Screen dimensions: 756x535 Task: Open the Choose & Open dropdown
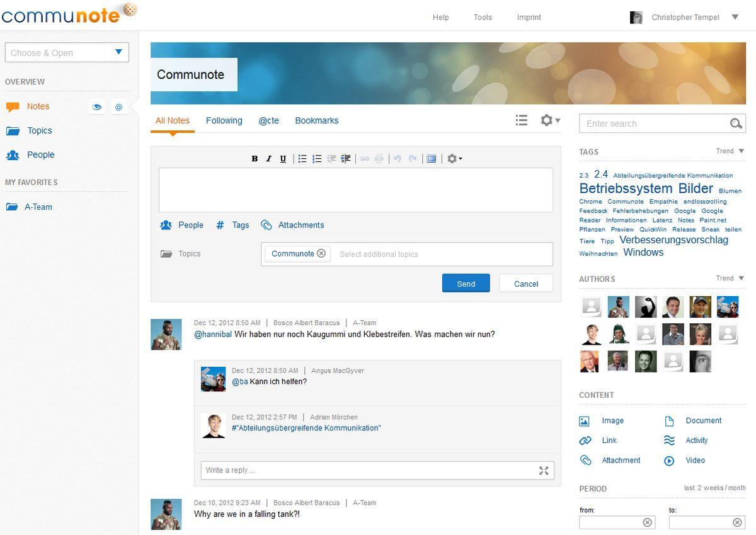[x=67, y=52]
